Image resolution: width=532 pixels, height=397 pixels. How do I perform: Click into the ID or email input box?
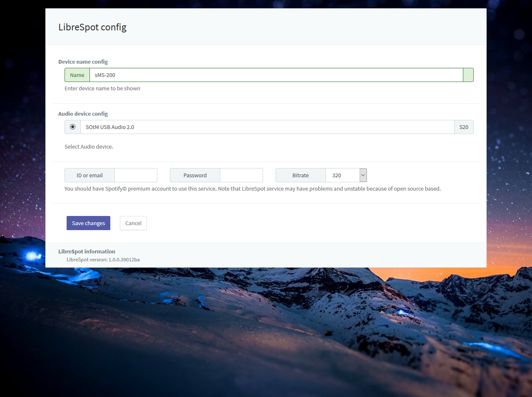[136, 175]
